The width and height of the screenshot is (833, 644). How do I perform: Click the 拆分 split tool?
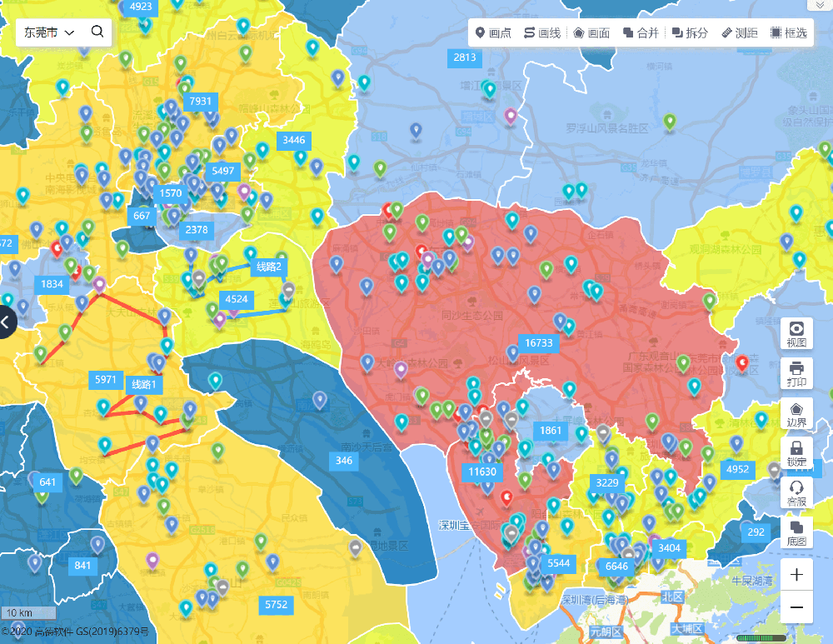click(690, 33)
